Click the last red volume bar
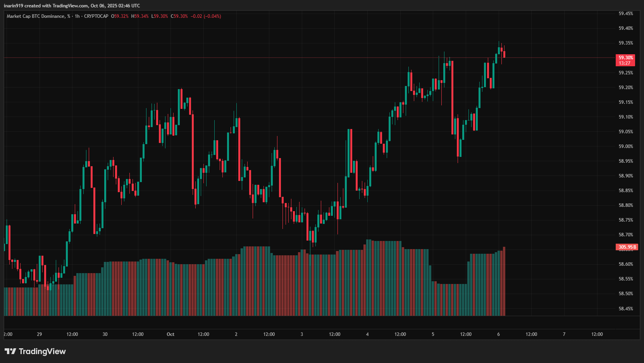644x363 pixels. (x=504, y=281)
